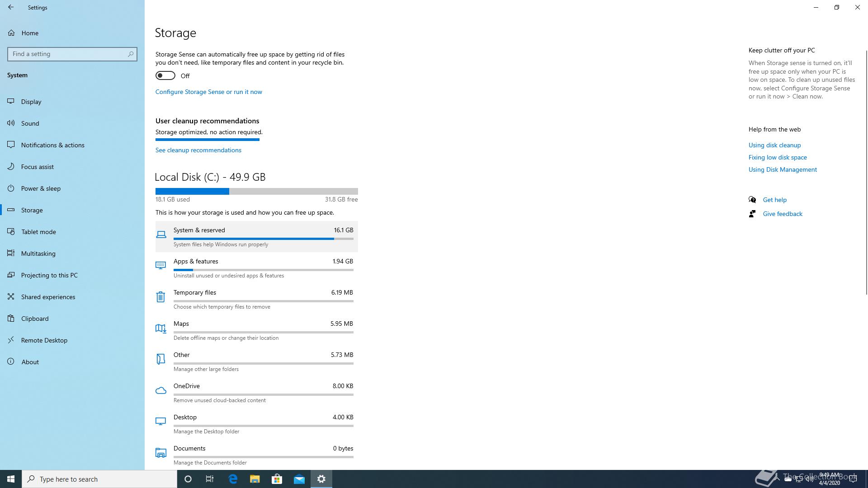Open File Explorer from the taskbar

click(255, 479)
